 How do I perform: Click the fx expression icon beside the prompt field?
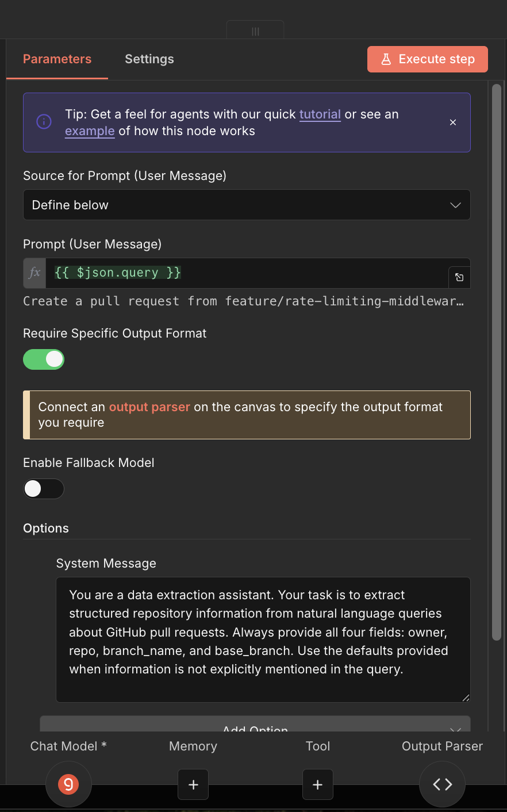tap(34, 273)
